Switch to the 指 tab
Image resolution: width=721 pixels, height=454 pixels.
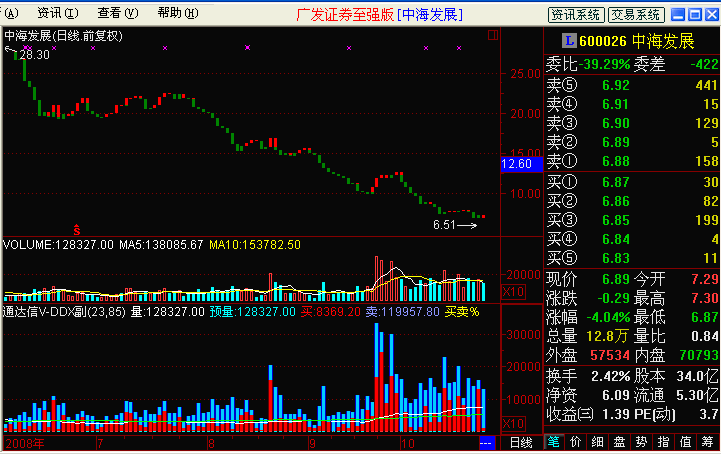(664, 443)
